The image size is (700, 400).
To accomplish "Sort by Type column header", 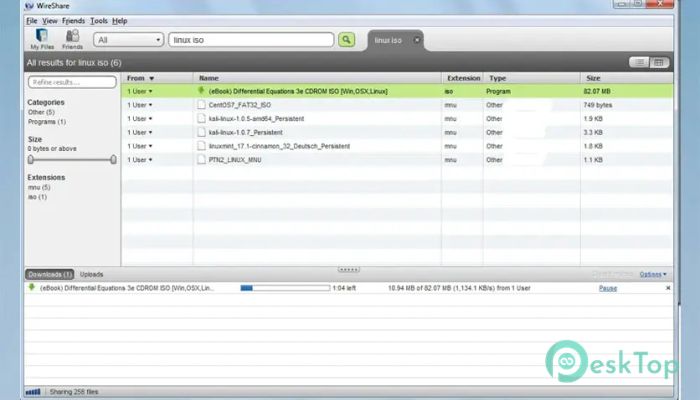I will 532,78.
